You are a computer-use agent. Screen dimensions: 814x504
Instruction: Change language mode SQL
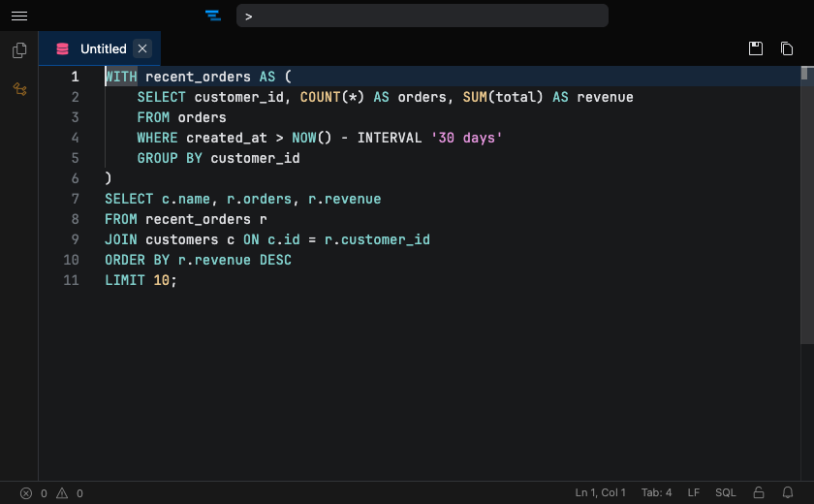tap(725, 492)
